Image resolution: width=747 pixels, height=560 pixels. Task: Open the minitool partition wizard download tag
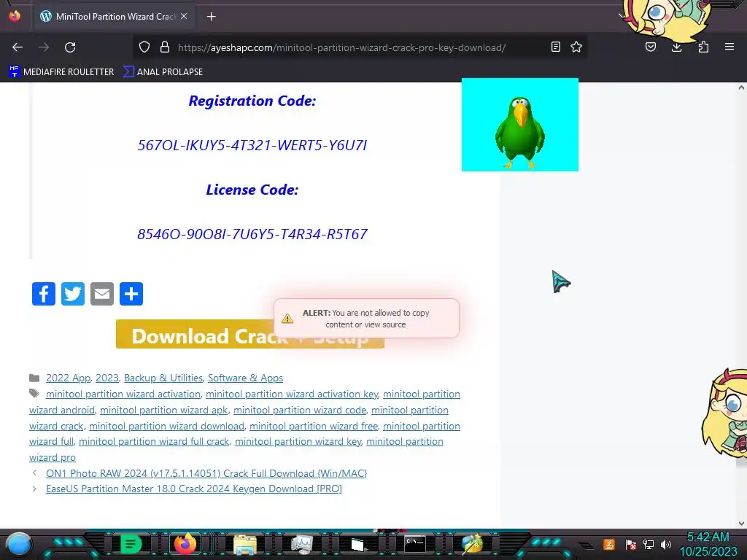(x=167, y=426)
